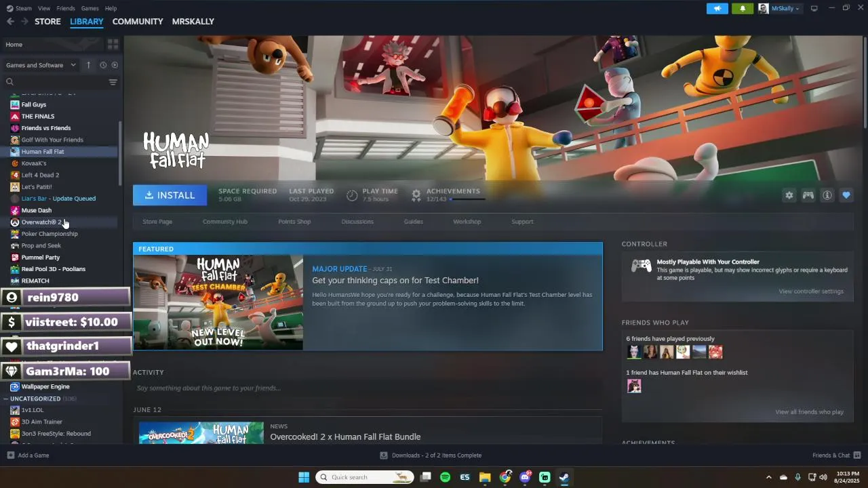This screenshot has height=488, width=868.
Task: Open game settings gear for Human Fall Flat
Action: coord(789,195)
